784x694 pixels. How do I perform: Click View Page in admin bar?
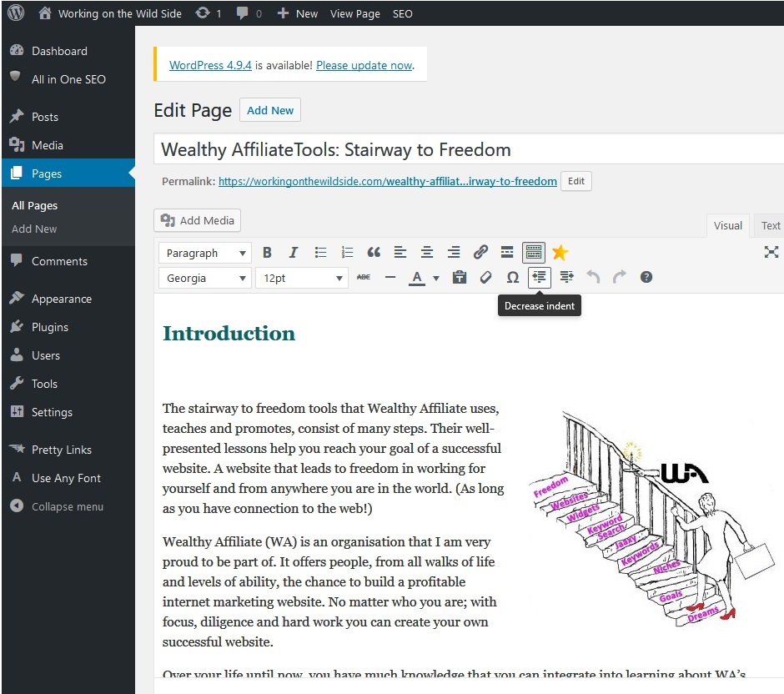[x=355, y=13]
